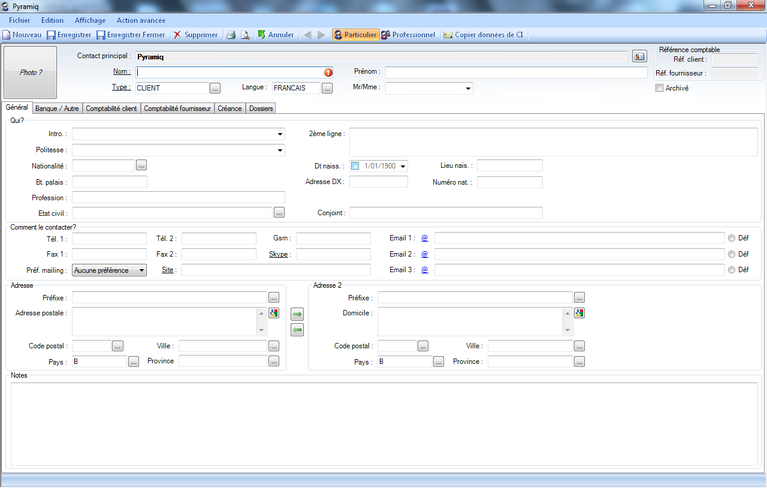Click contact card icon near Prénom

coord(640,56)
